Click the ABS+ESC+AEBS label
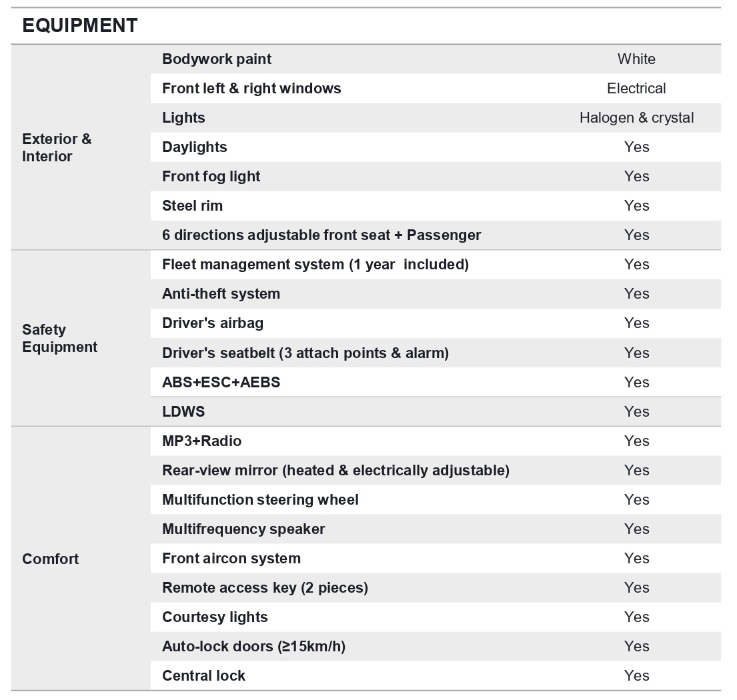 click(221, 383)
